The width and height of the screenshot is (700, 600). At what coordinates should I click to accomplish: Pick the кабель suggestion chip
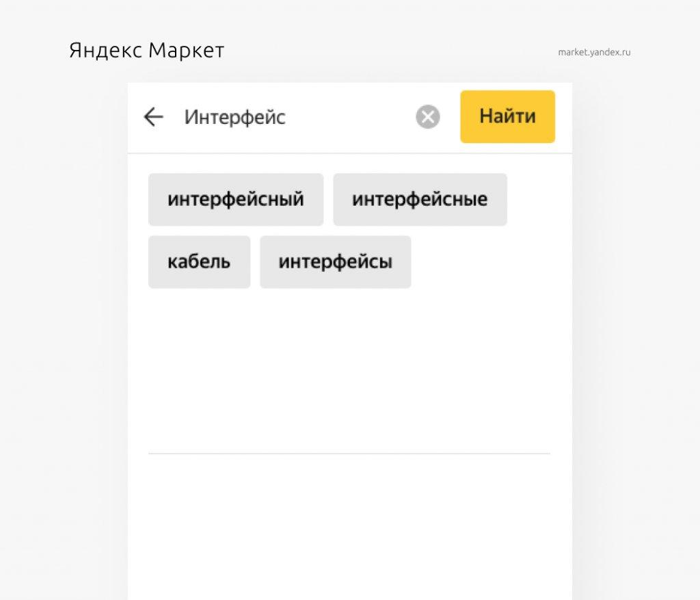tap(199, 262)
